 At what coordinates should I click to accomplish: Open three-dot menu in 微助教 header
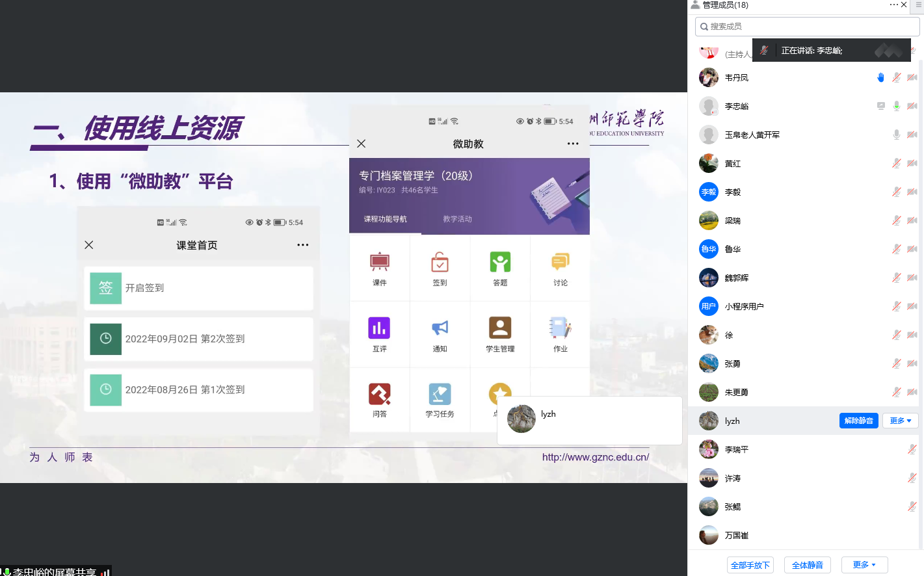(x=573, y=144)
